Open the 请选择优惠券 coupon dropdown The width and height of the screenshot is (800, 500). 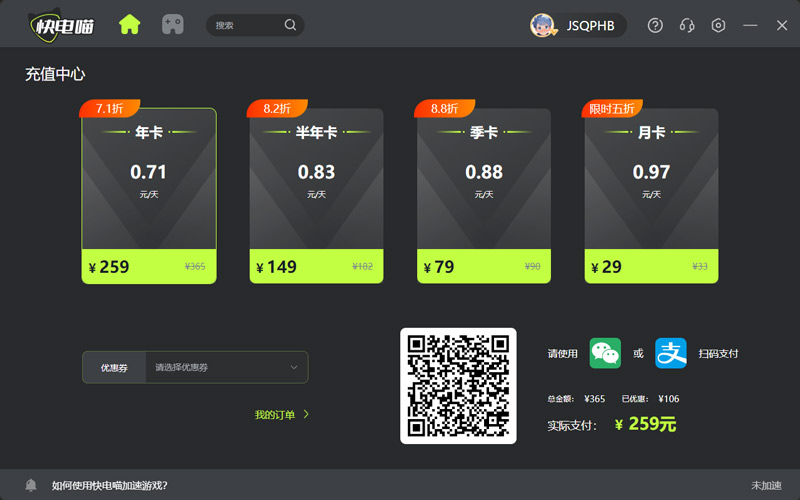pyautogui.click(x=227, y=367)
